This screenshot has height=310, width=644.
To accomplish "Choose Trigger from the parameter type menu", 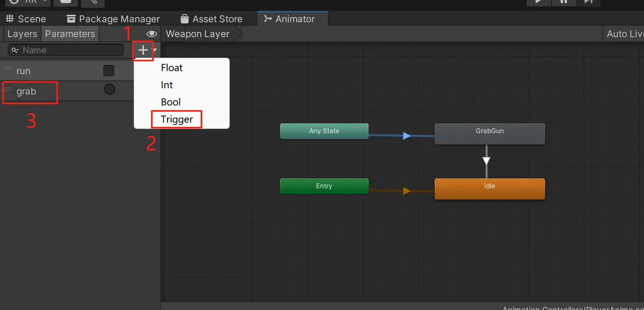I will 177,119.
